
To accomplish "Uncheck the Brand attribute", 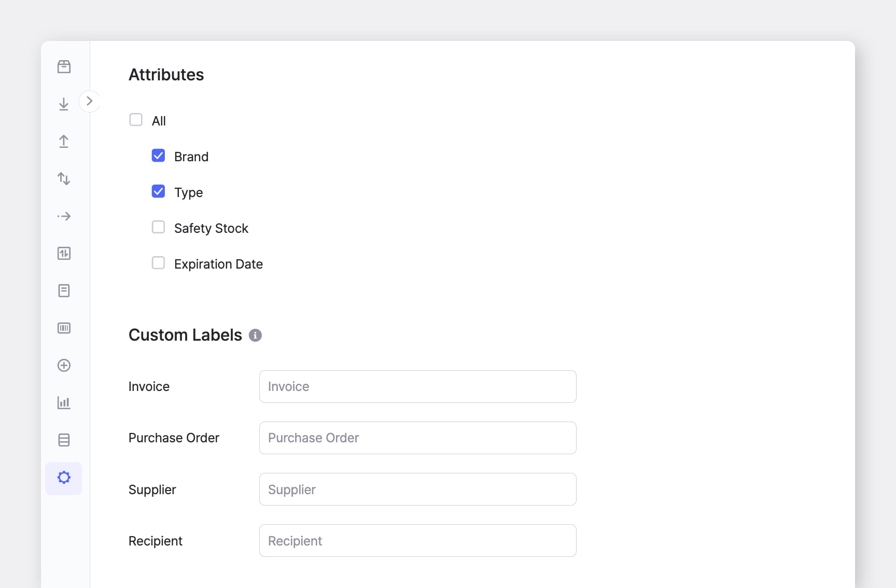I will tap(158, 156).
